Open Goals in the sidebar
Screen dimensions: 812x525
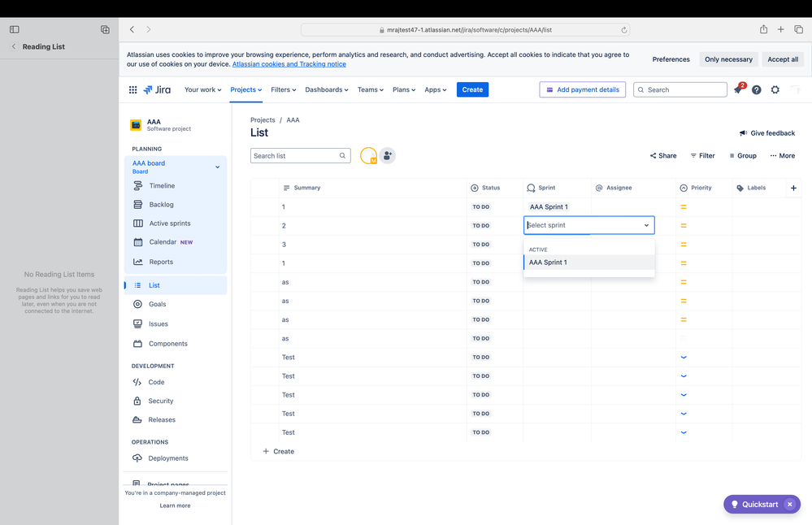tap(176, 304)
